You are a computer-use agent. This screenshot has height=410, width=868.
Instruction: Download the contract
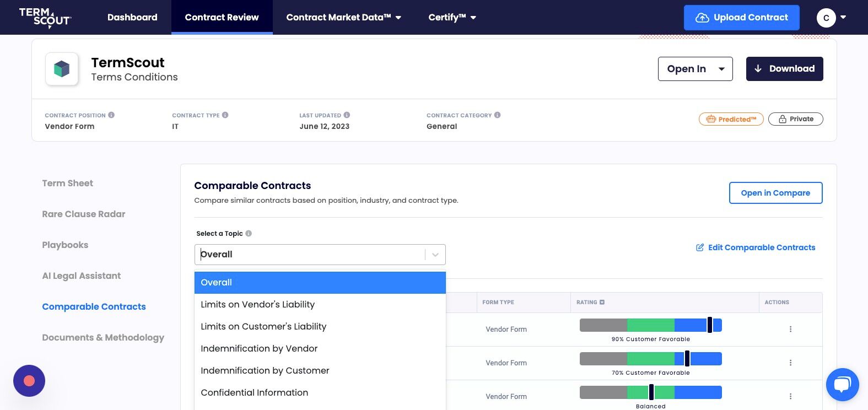[785, 69]
